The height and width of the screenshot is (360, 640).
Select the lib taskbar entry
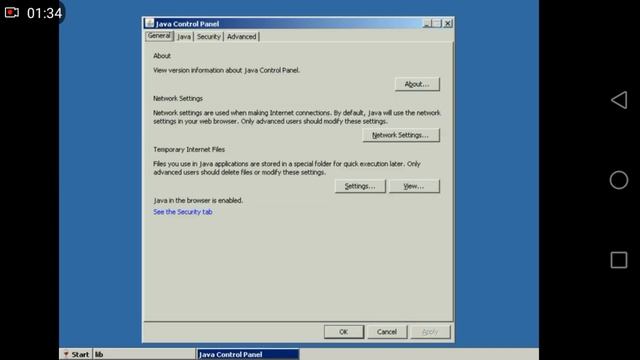pyautogui.click(x=144, y=354)
